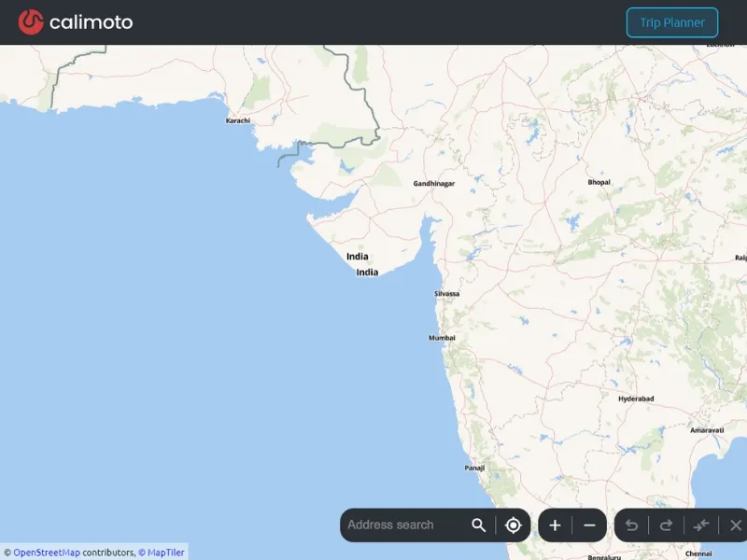Select Mumbai on the map
Viewport: 747px width, 560px height.
point(440,336)
